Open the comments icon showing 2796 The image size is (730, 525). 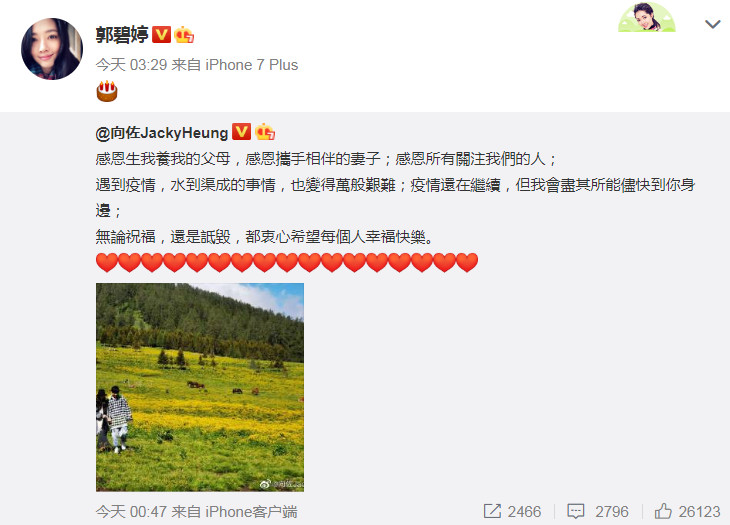point(598,512)
